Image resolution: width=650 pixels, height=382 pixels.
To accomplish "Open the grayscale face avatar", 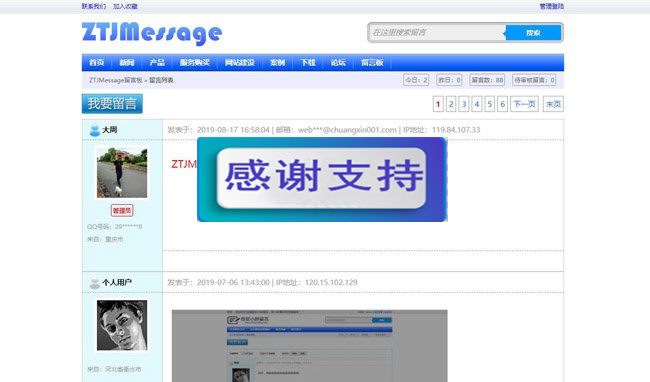I will [x=122, y=325].
